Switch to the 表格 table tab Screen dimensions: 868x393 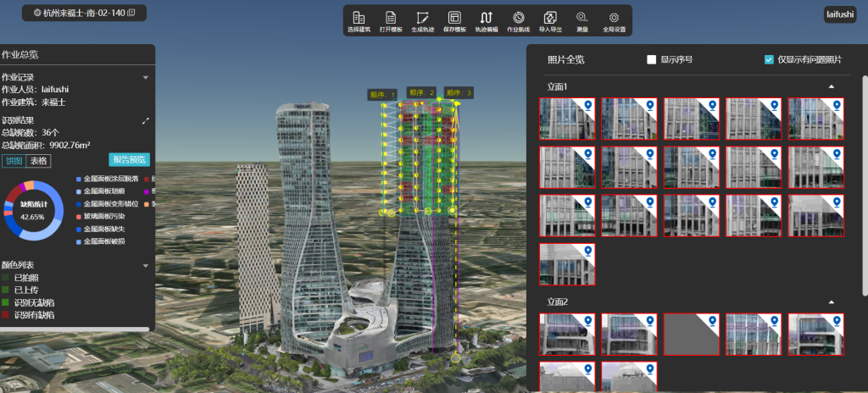[39, 161]
